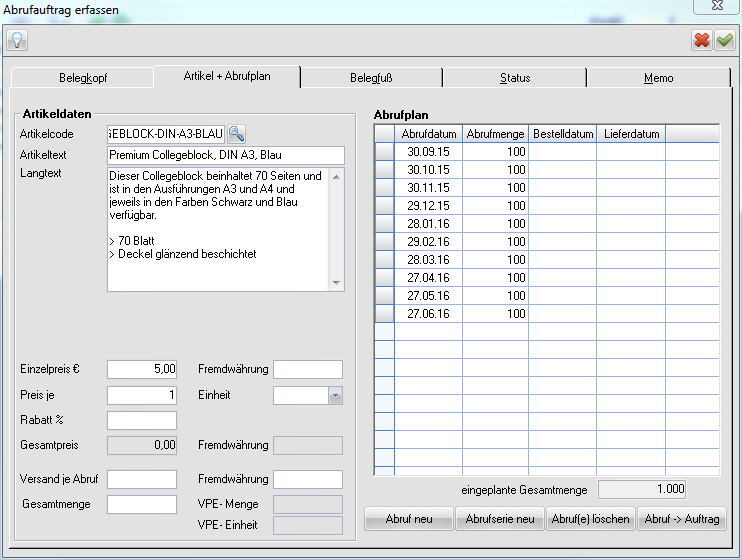Click the Lieferdatum column header
This screenshot has width=742, height=560.
631,134
